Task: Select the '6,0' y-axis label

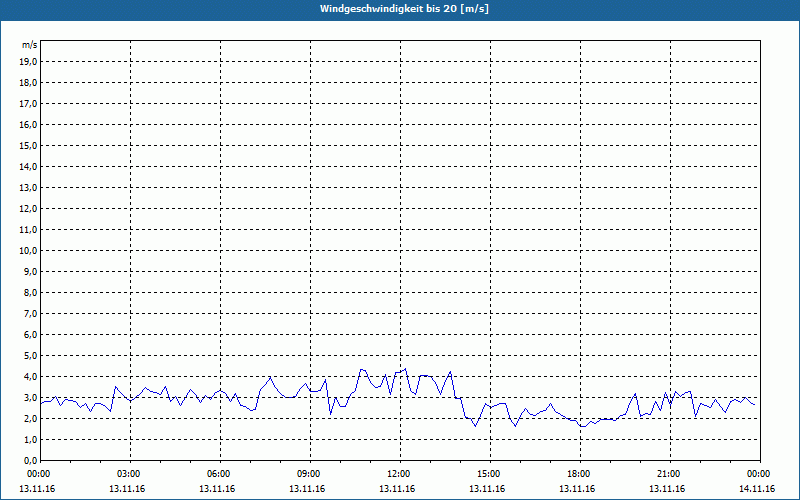Action: pos(30,335)
